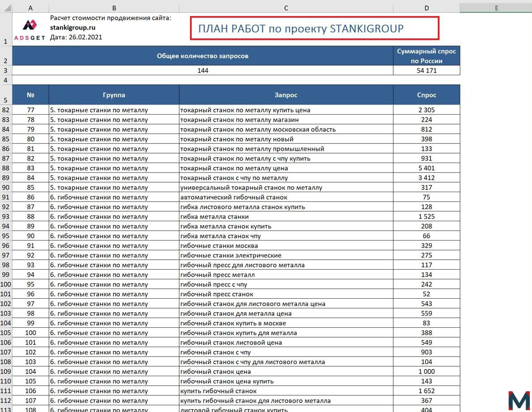This screenshot has height=412, width=532.
Task: Select column B header
Action: (114, 8)
